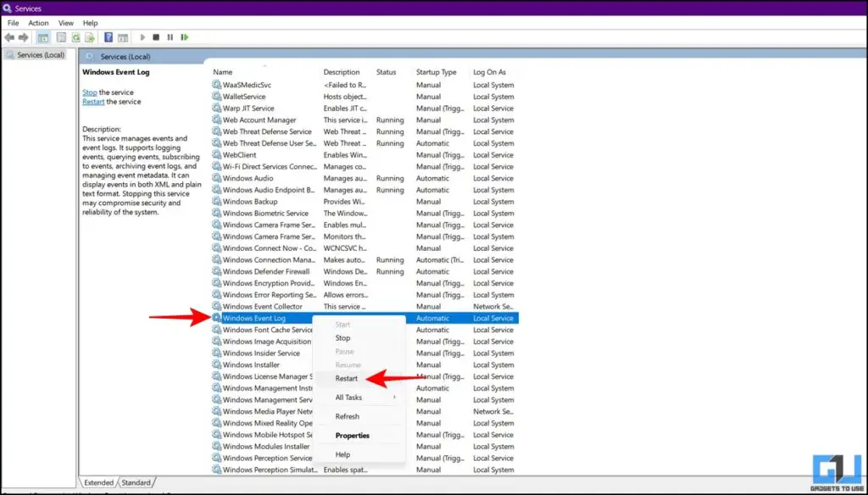This screenshot has height=495, width=868.
Task: Open the Properties toolbar icon
Action: 61,37
